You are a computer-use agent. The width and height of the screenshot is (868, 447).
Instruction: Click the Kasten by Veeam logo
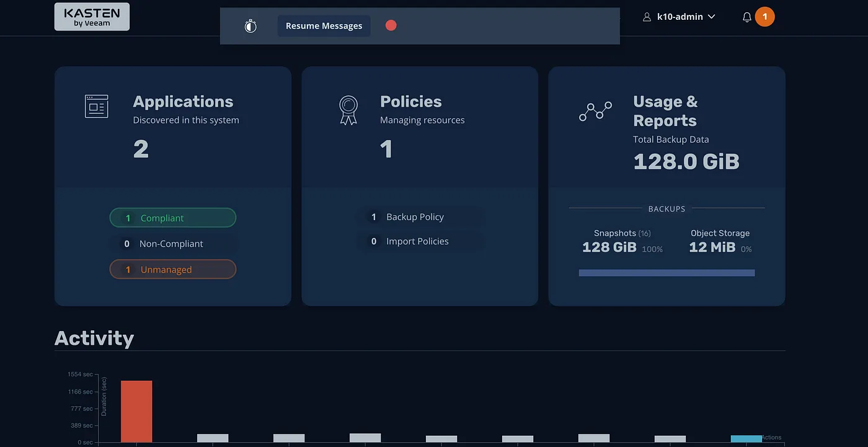[92, 17]
